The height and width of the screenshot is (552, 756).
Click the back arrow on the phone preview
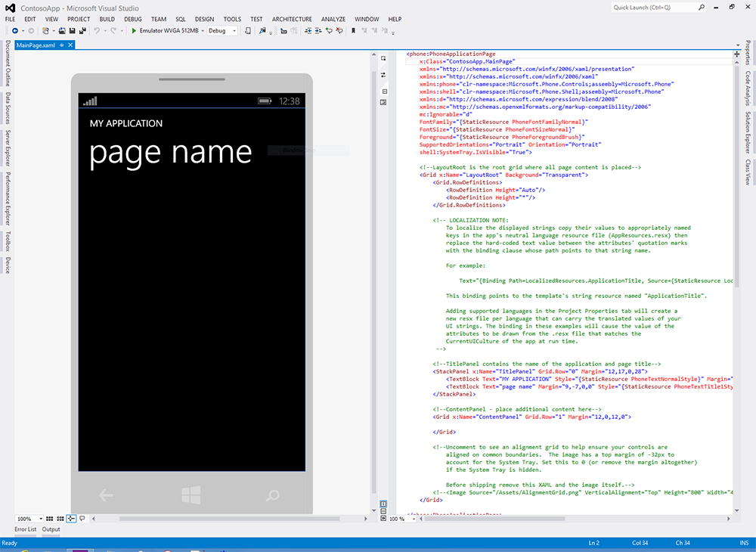pos(106,495)
